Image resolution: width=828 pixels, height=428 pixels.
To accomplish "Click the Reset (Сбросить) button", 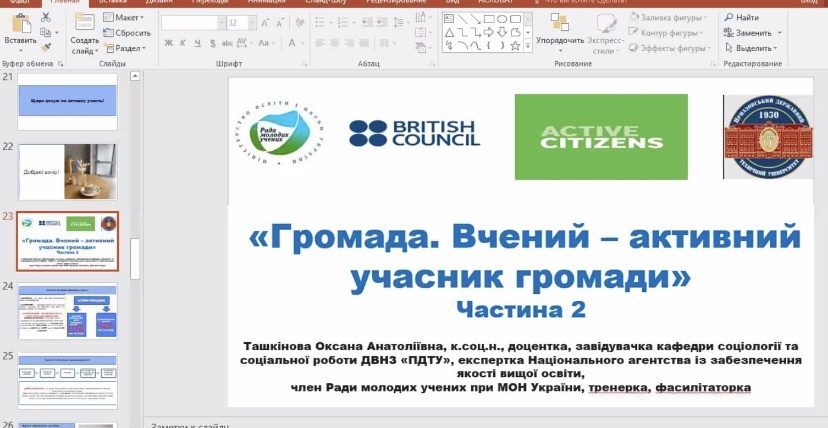I will (127, 33).
